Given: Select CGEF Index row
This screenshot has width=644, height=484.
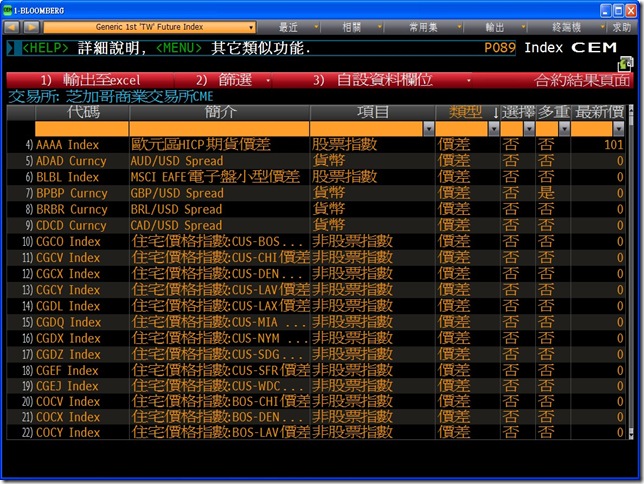Looking at the screenshot, I should click(316, 370).
